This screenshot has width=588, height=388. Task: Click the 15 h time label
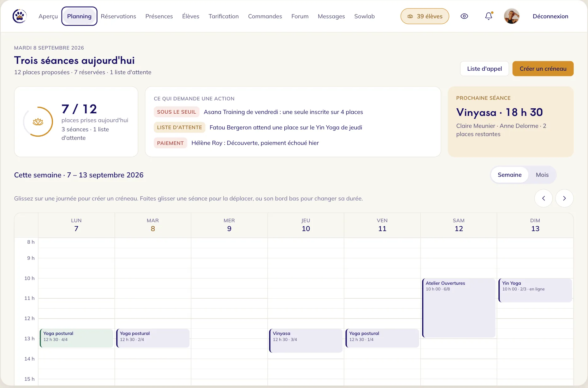click(29, 379)
